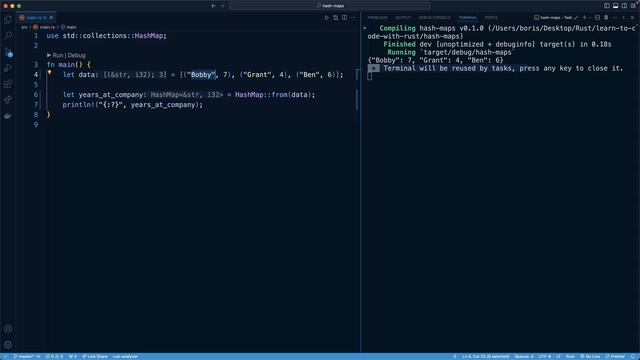Switch to the Output panel tab

pos(403,18)
